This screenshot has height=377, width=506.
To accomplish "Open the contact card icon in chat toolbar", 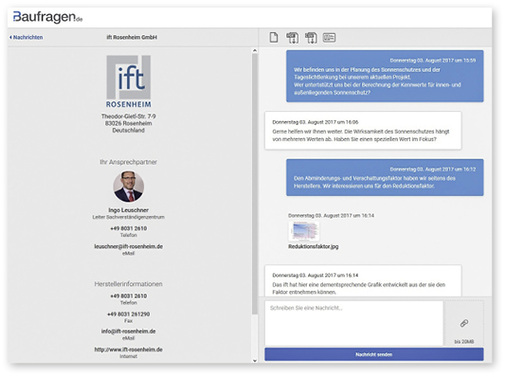I will coord(329,37).
